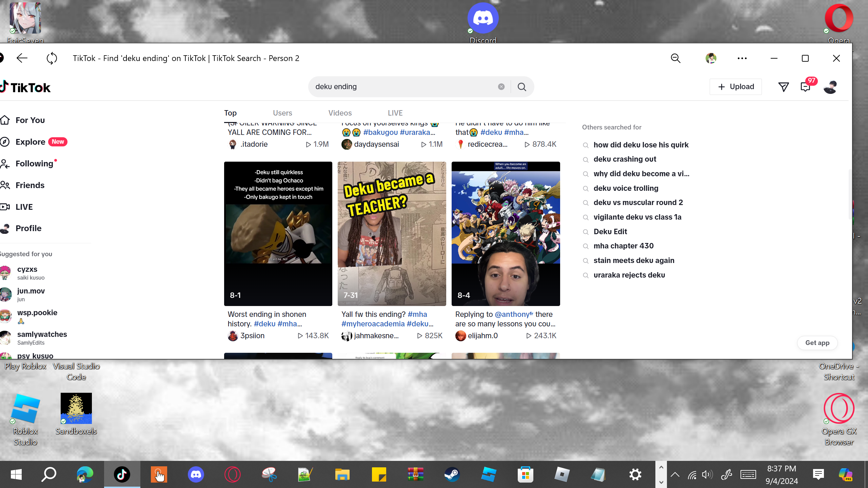Screen dimensions: 868x488
Task: Switch to the Videos tab
Action: pos(340,113)
